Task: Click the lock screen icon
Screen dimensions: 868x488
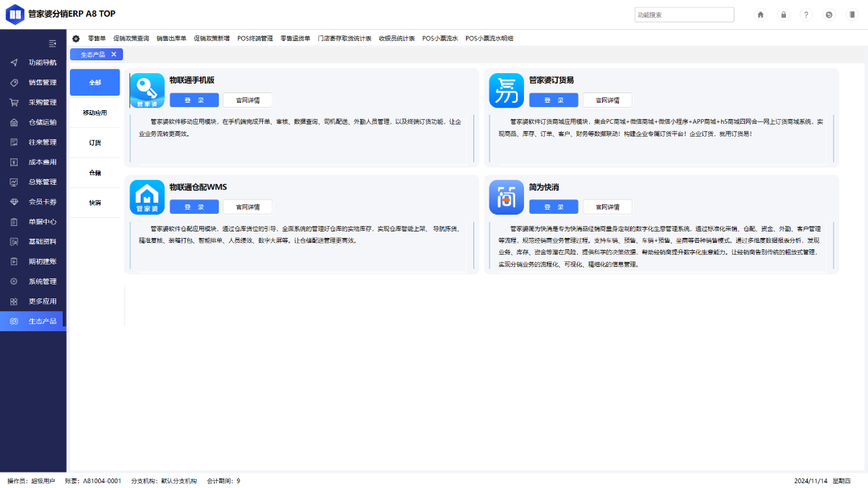Action: click(784, 15)
